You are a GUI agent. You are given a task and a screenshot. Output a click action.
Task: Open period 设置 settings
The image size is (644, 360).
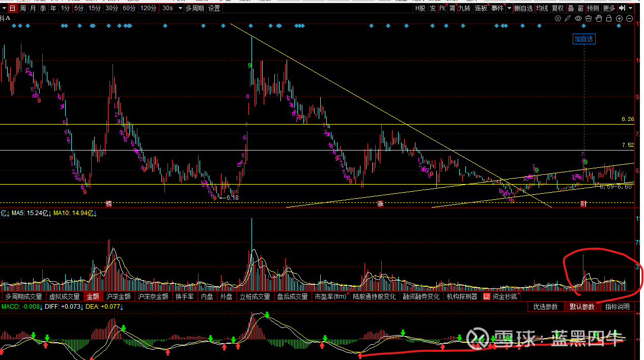[x=214, y=8]
